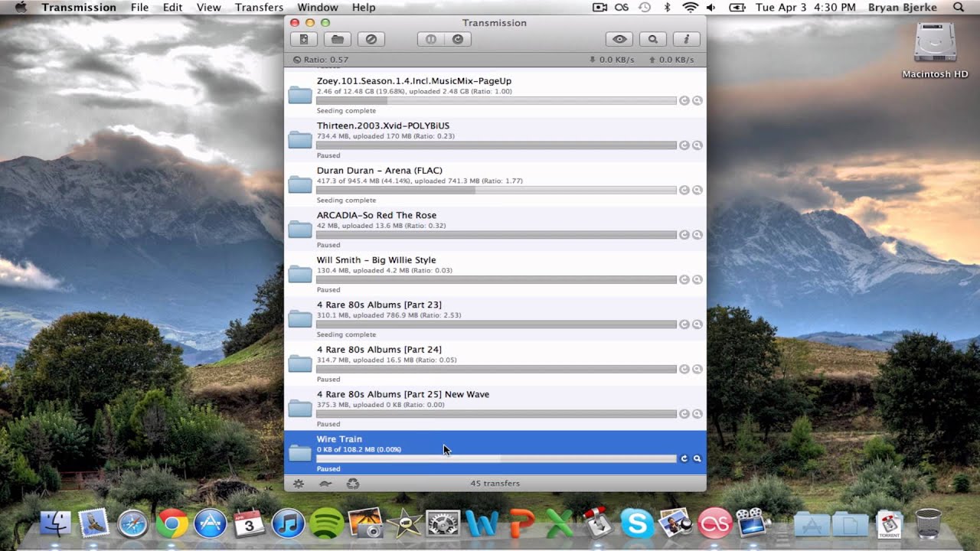
Task: Select the 4 Rare 80s Albums [Part 23] row
Action: click(x=495, y=319)
